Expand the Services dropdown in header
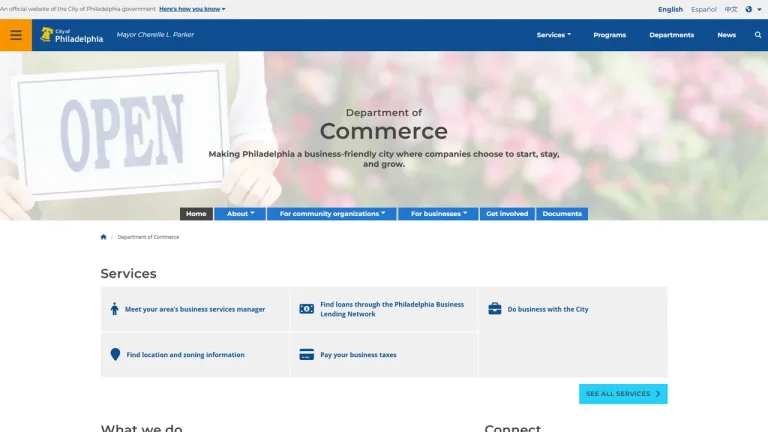Screen dimensions: 768x432 click(553, 35)
